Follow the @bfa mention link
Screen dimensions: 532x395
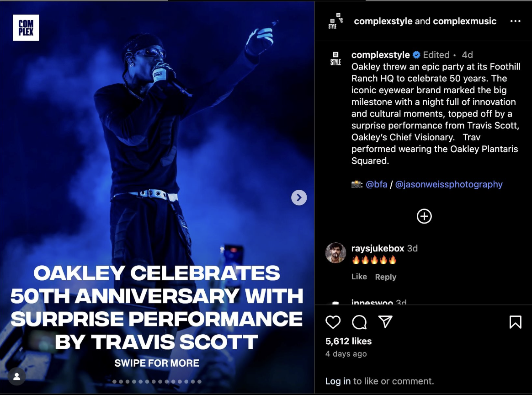376,184
